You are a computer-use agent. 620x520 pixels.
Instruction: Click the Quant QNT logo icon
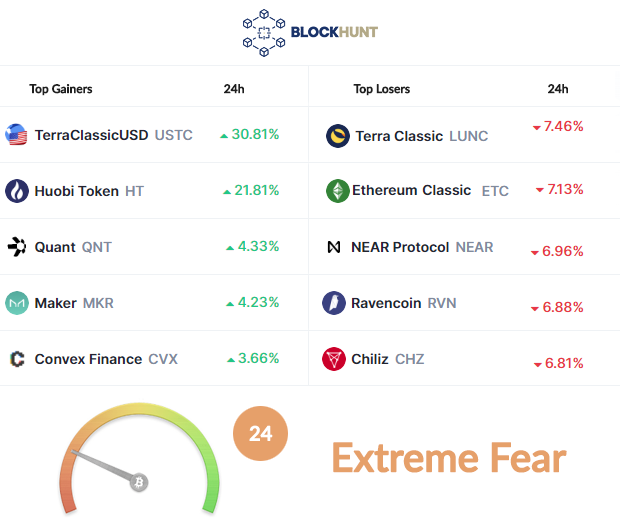(17, 247)
